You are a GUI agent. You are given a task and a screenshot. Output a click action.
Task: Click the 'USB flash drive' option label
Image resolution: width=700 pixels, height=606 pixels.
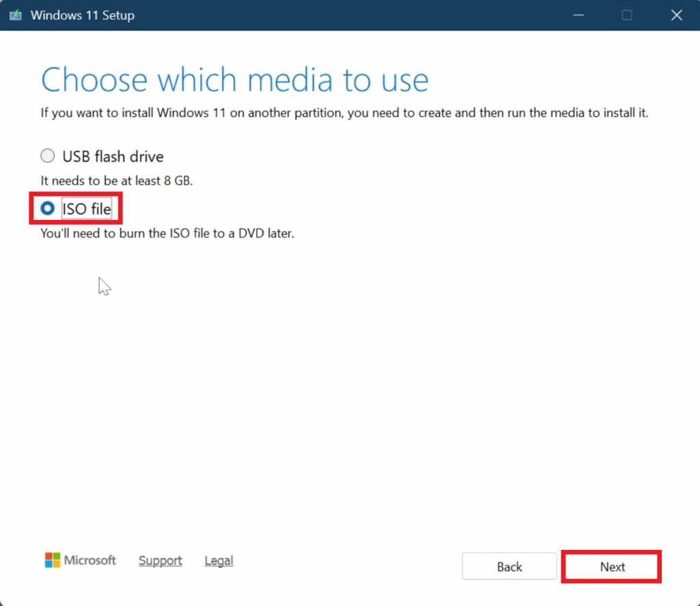click(113, 156)
